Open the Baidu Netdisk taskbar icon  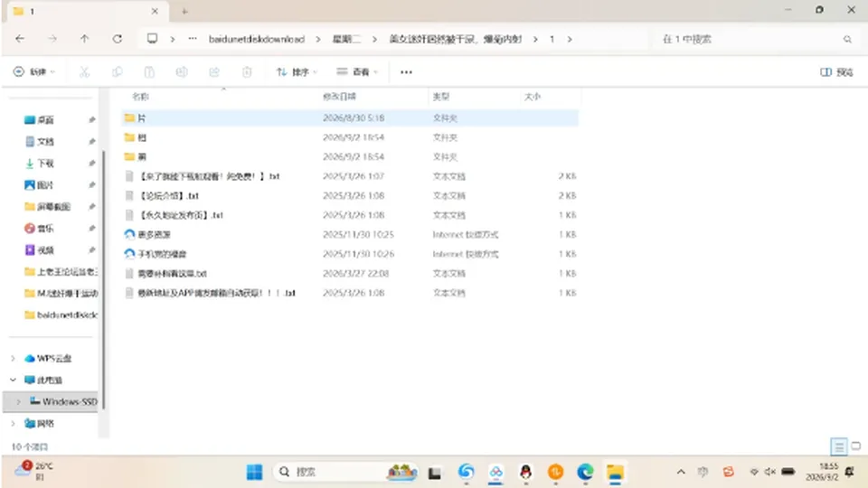tap(496, 472)
